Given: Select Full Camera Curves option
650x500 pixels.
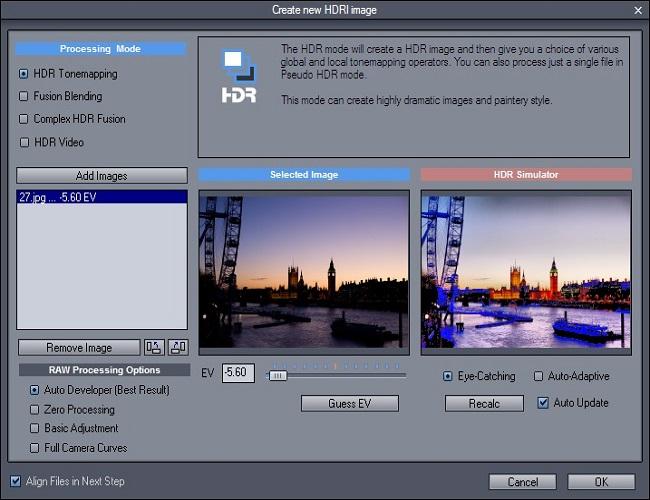Looking at the screenshot, I should [35, 448].
